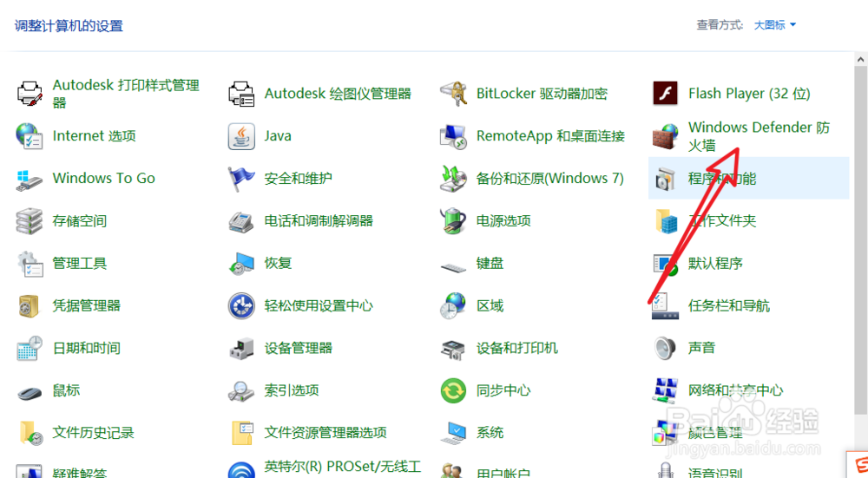Open the 网络和共享中心 link
Image resolution: width=868 pixels, height=478 pixels.
pos(735,390)
